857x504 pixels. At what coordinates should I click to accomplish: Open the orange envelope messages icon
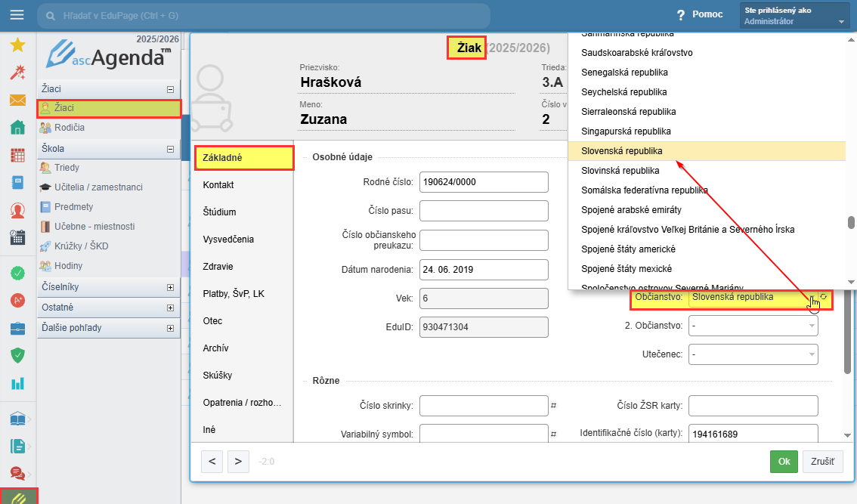point(17,100)
